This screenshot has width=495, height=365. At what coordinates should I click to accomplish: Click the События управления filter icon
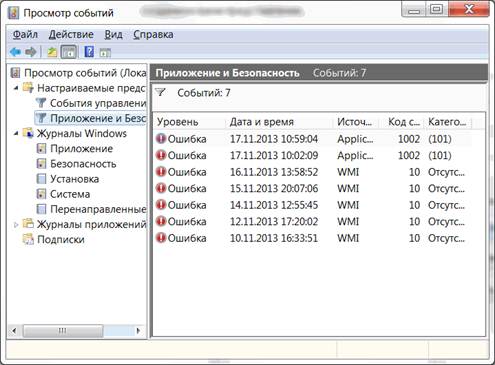click(41, 103)
